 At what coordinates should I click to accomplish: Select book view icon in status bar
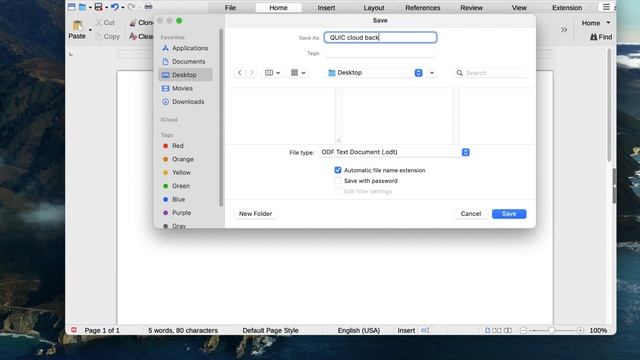(x=508, y=330)
